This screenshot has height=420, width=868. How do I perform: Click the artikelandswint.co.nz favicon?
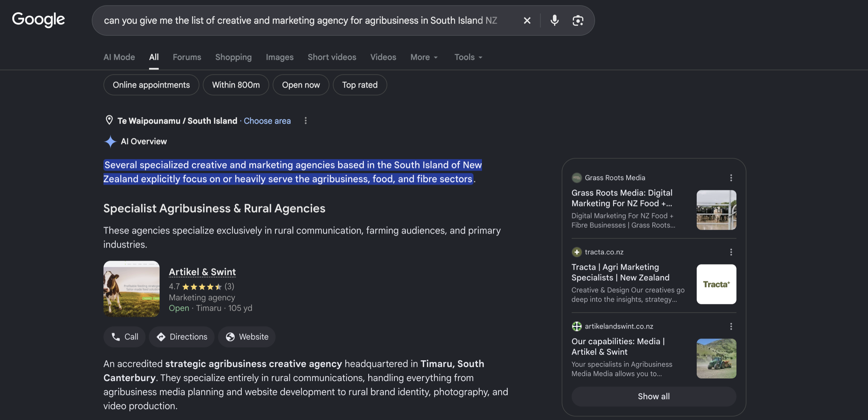click(x=576, y=326)
